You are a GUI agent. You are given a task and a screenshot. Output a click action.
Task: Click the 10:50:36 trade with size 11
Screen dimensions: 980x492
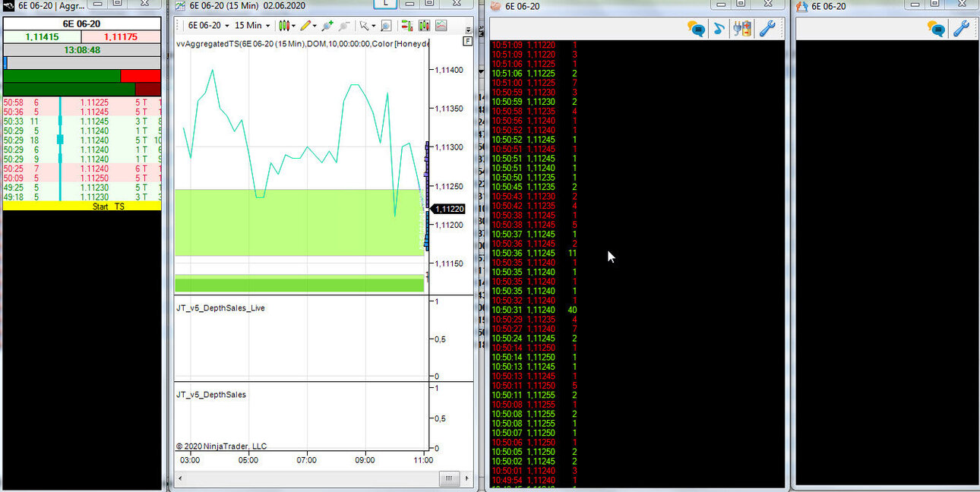pyautogui.click(x=535, y=253)
